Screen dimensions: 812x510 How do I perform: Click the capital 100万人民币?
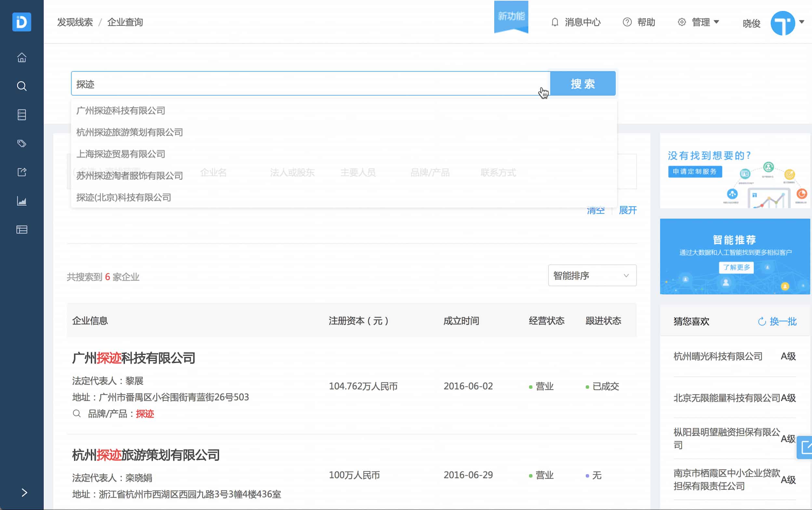tap(354, 475)
